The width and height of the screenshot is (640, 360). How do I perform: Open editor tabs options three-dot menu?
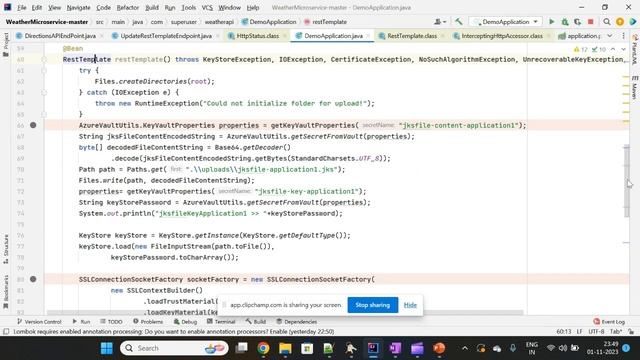point(623,36)
